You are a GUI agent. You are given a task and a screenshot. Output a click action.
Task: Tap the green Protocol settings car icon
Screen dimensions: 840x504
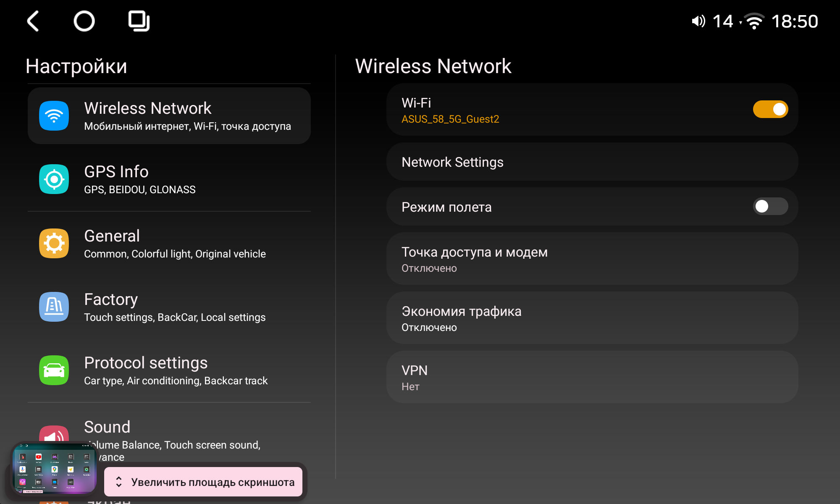(54, 370)
